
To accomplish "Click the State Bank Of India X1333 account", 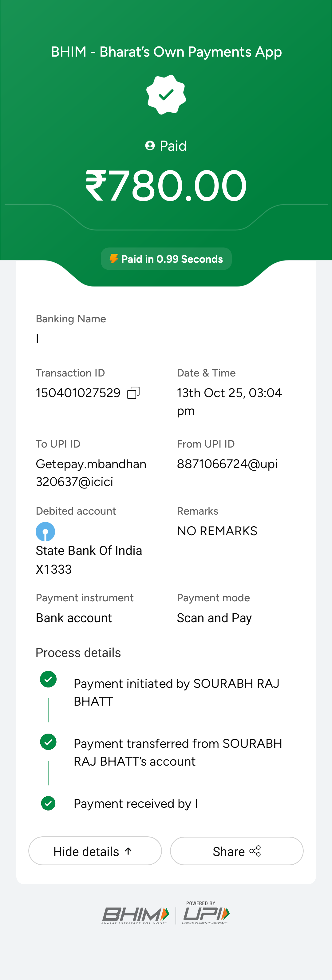I will coord(89,560).
